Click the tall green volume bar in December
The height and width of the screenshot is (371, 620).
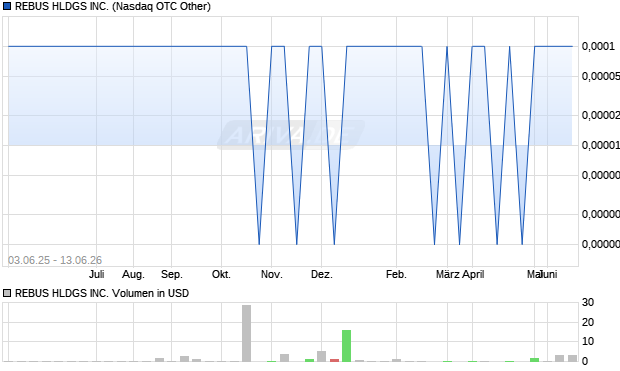(x=346, y=346)
